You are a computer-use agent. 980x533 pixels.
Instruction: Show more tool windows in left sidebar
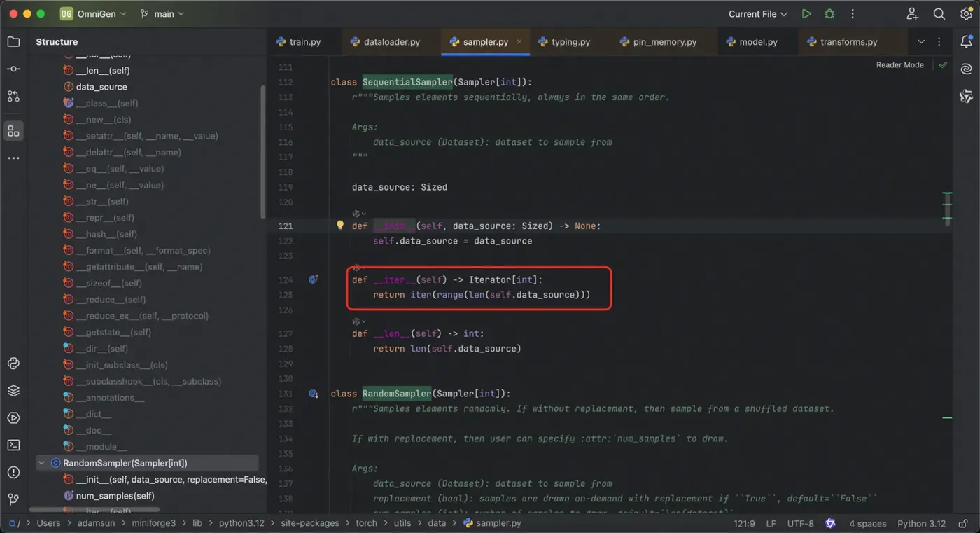pyautogui.click(x=13, y=158)
